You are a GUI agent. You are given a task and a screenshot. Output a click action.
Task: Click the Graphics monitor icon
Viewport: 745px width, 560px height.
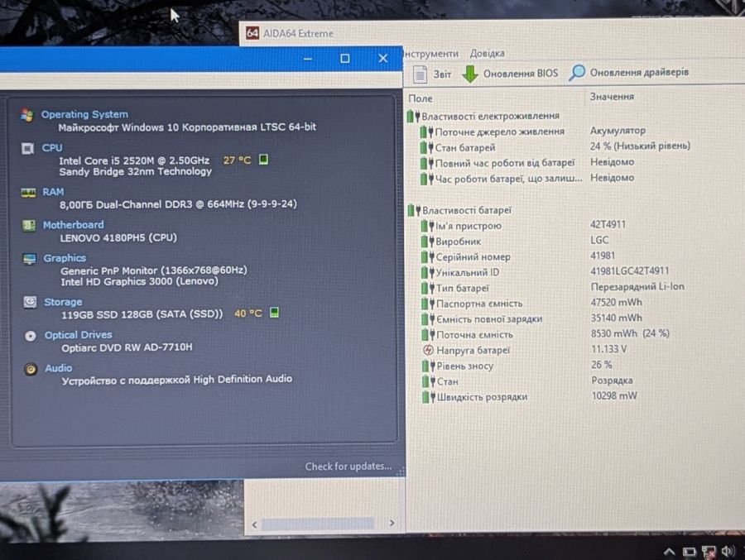point(30,259)
